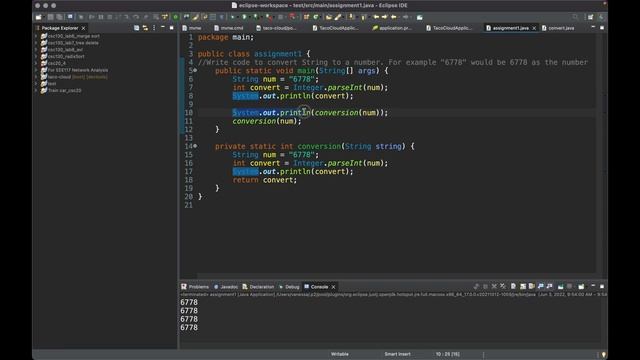Viewport: 640px width, 360px height.
Task: Open the Debug view tab
Action: (x=289, y=287)
